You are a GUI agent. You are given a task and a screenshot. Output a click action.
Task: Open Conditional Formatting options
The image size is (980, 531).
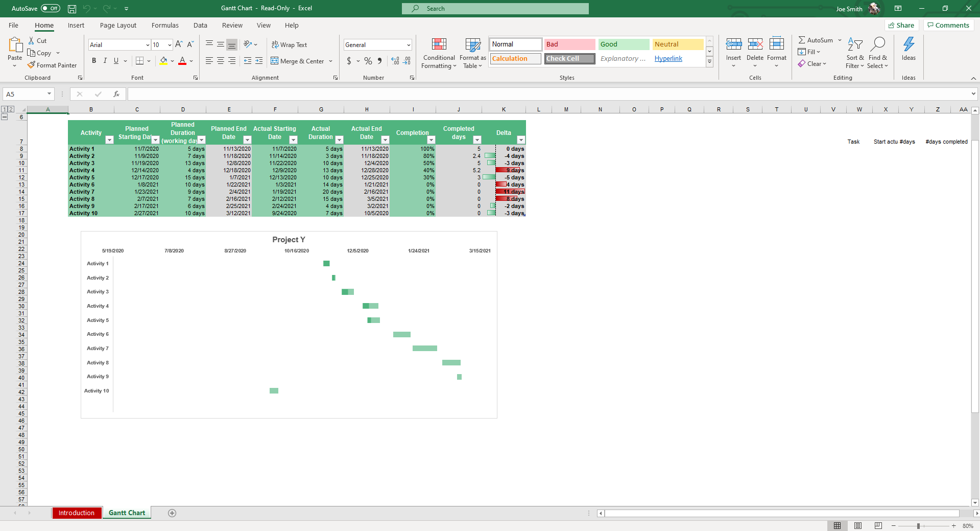(x=438, y=53)
